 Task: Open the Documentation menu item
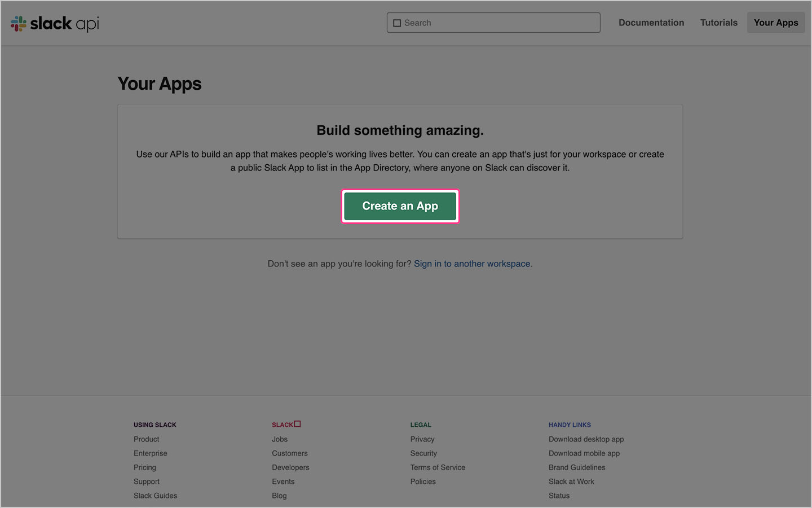(x=651, y=23)
